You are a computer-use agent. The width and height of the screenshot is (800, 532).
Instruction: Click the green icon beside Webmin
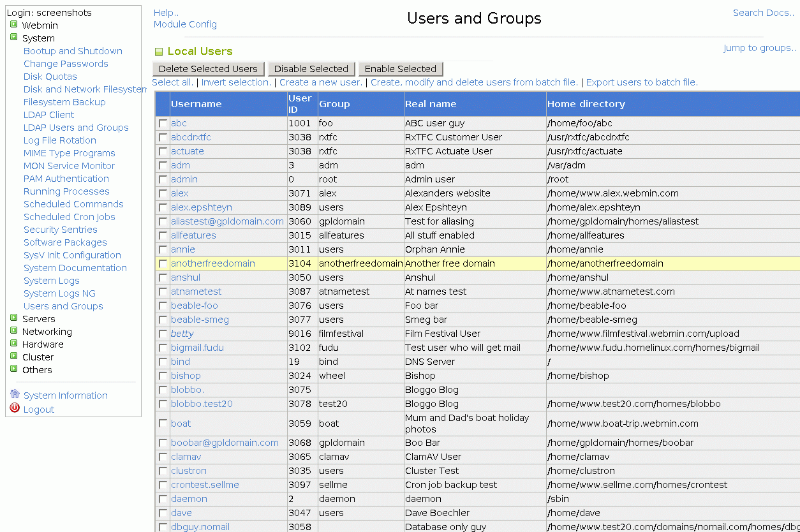pyautogui.click(x=13, y=25)
